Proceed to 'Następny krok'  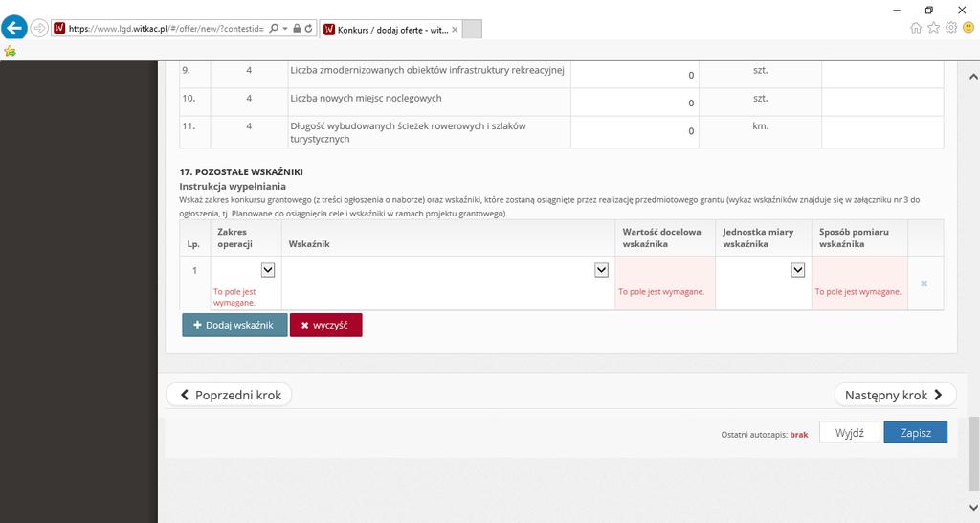pyautogui.click(x=895, y=395)
